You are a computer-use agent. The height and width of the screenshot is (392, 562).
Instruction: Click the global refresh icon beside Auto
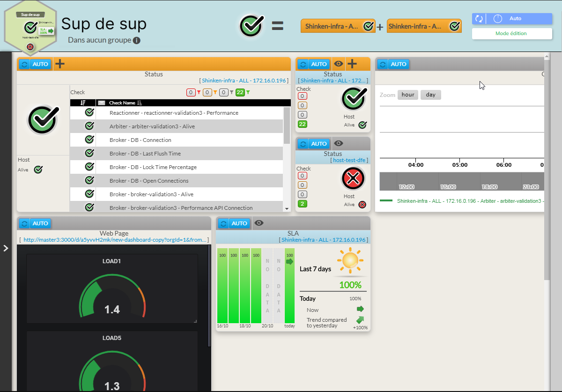coord(479,19)
